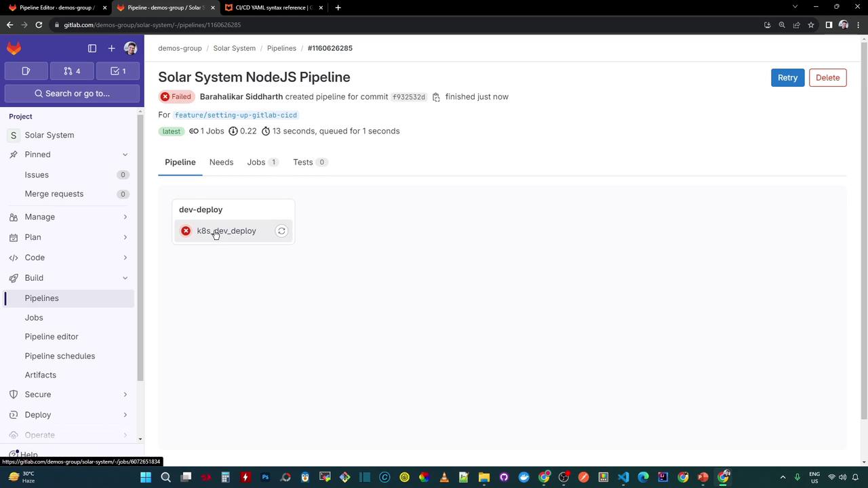Open the Windows Start menu

click(146, 477)
